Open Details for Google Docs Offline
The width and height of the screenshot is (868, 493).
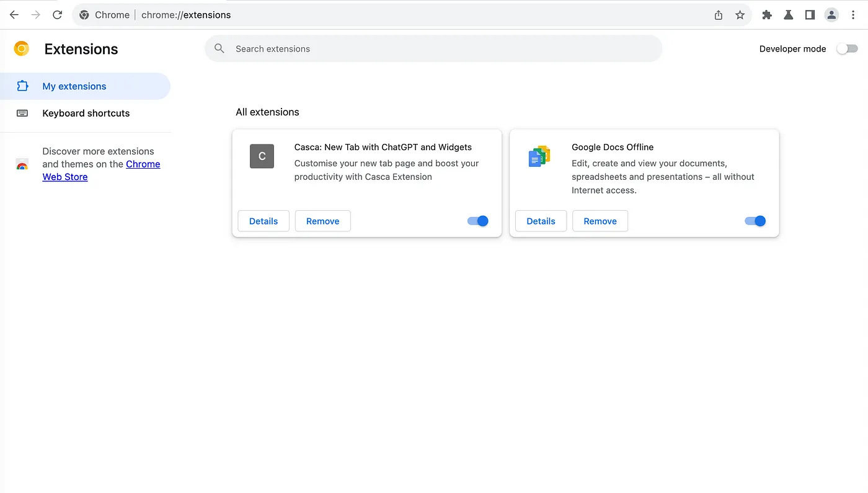541,221
